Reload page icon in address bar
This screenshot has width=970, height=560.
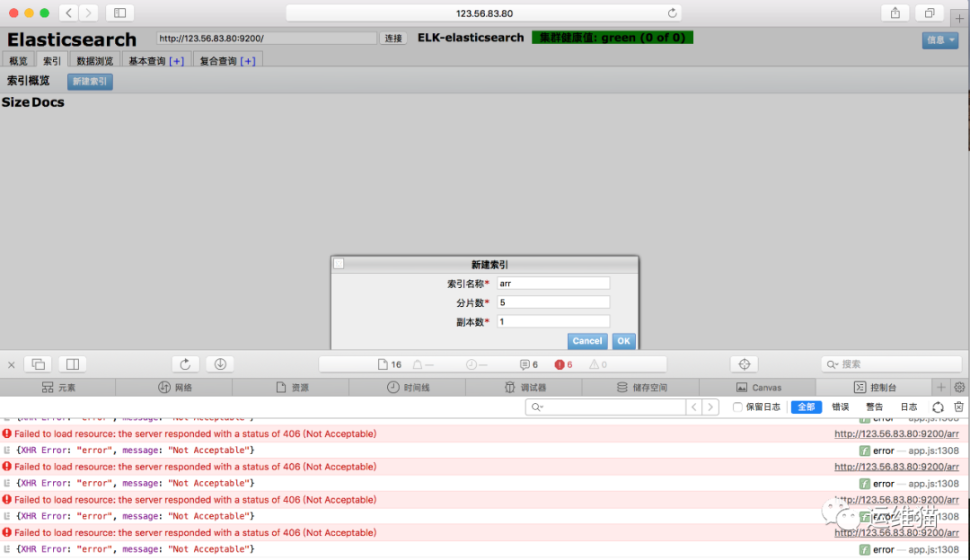pos(672,13)
